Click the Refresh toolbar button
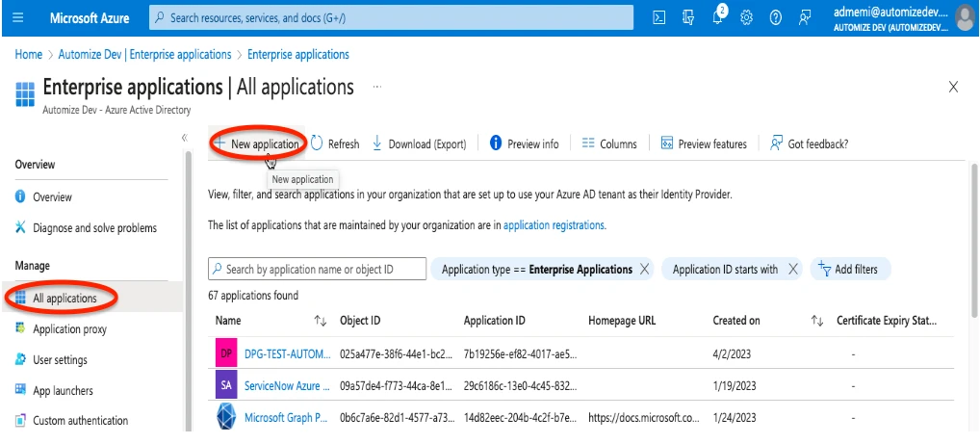 334,144
